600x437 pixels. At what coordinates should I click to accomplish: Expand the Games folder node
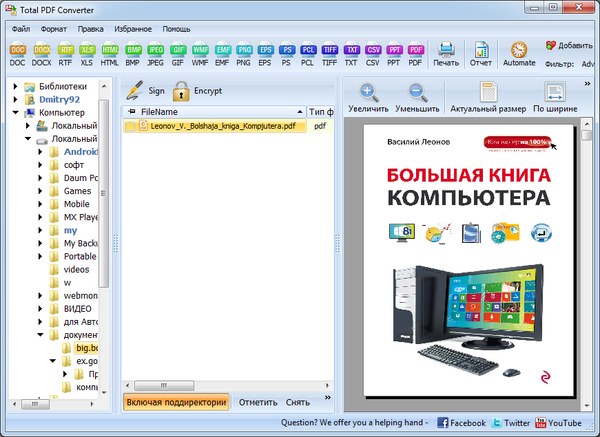click(40, 191)
